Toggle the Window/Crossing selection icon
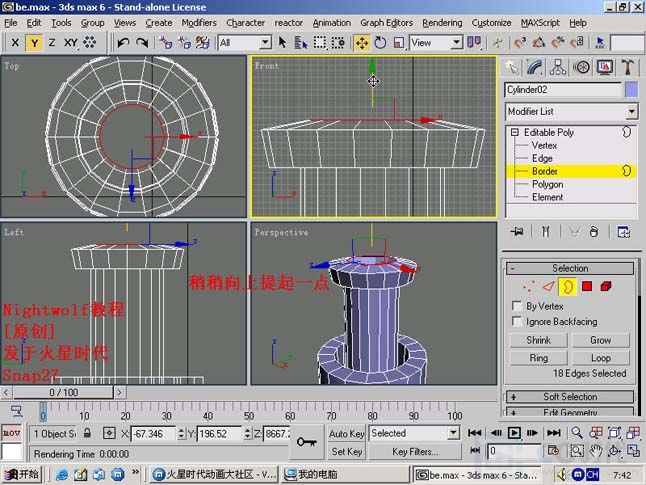Screen dimensions: 646x485 point(338,42)
